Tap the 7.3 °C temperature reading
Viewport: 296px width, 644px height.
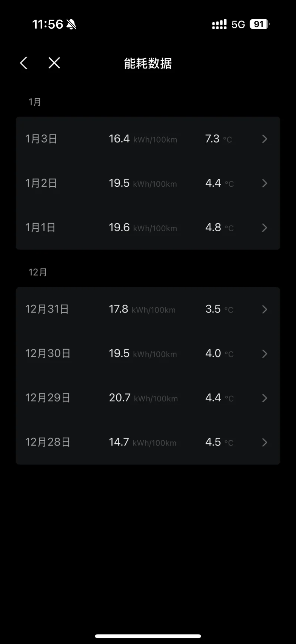tap(219, 139)
